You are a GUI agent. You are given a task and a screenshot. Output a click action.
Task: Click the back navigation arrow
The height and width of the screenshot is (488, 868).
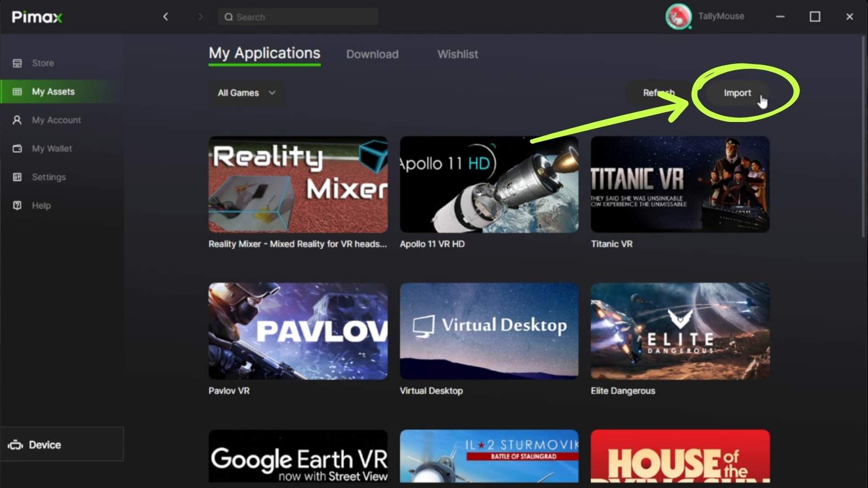[165, 17]
